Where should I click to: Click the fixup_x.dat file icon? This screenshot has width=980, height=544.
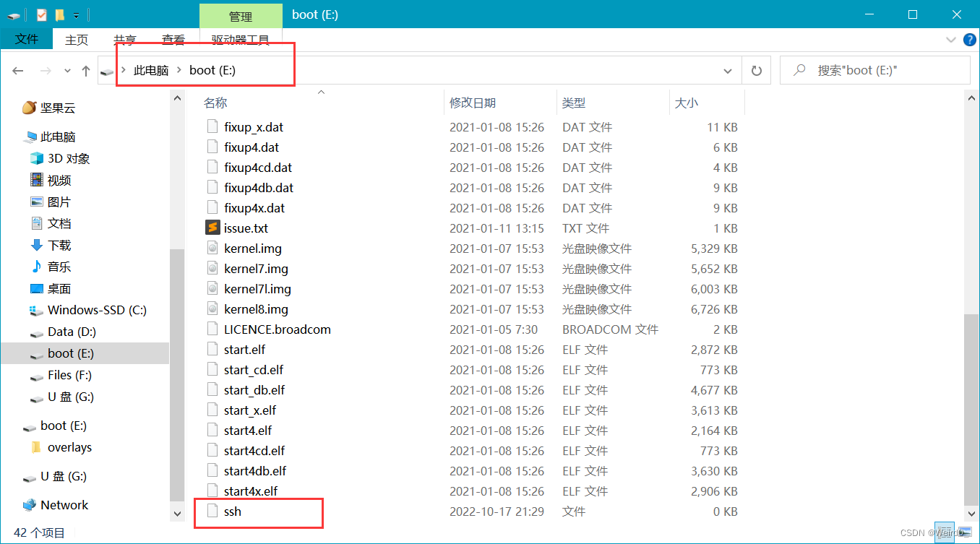(212, 126)
